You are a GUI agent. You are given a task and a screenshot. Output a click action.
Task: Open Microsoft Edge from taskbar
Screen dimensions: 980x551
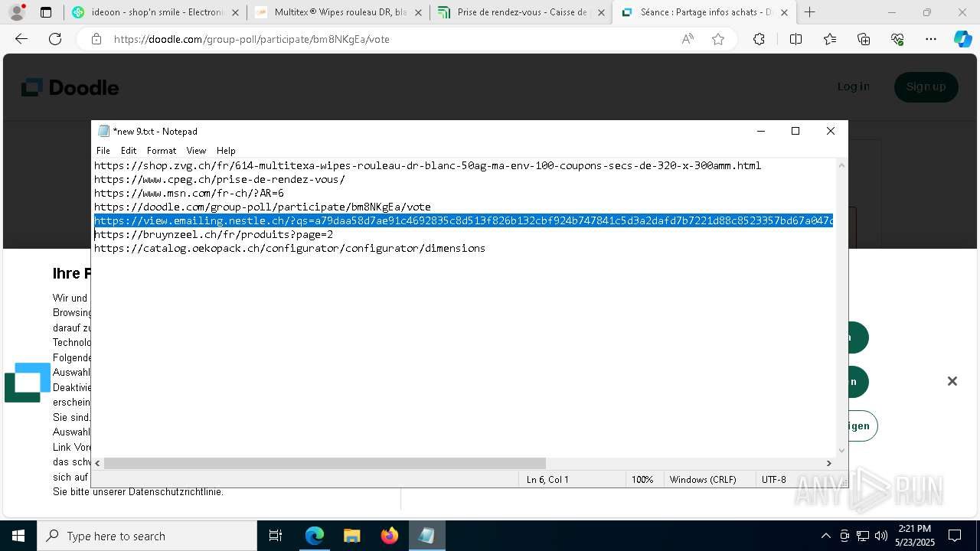[x=315, y=536]
